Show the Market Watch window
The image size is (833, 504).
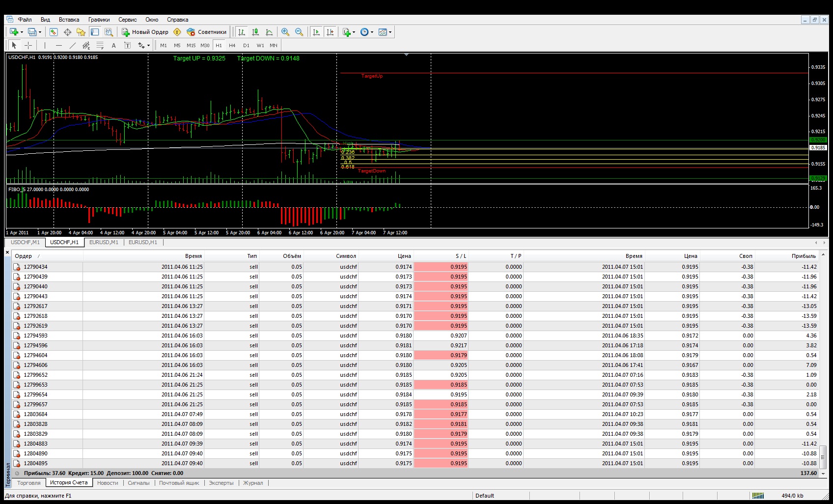54,32
